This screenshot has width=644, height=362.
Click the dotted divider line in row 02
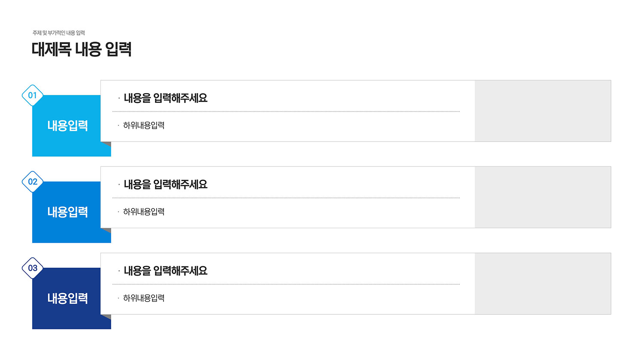pyautogui.click(x=286, y=198)
